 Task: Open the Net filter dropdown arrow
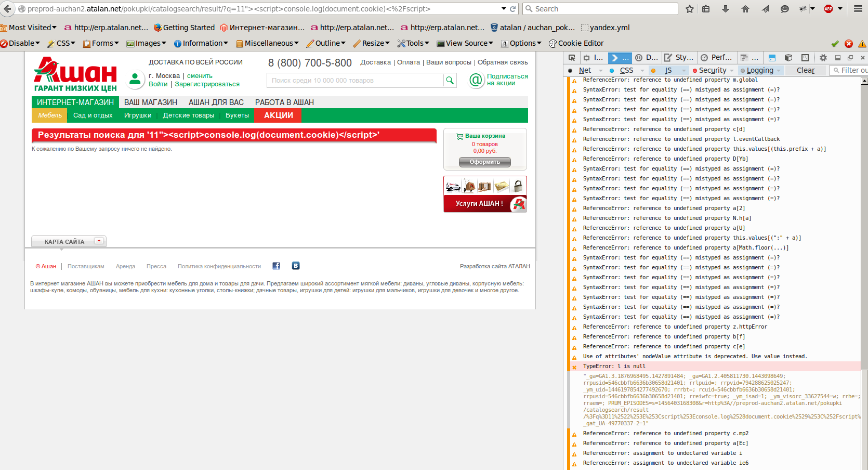601,71
